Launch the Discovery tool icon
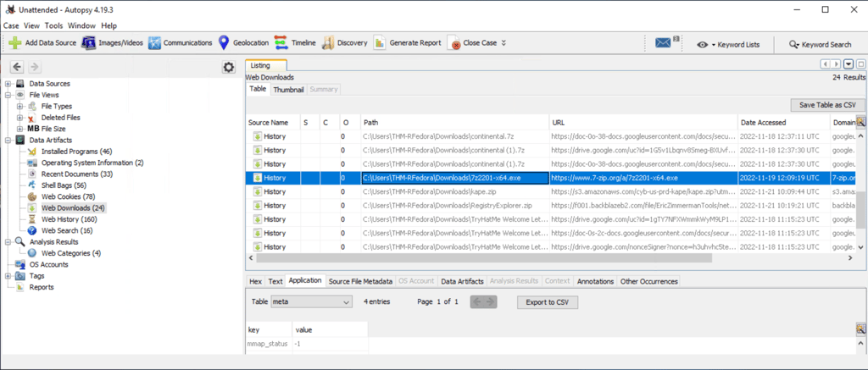 click(328, 42)
